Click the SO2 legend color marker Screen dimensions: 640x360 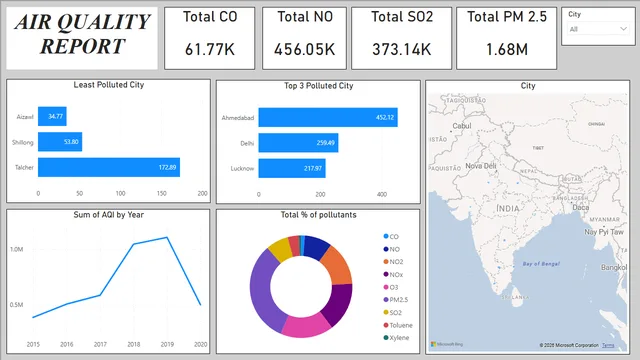pos(386,312)
